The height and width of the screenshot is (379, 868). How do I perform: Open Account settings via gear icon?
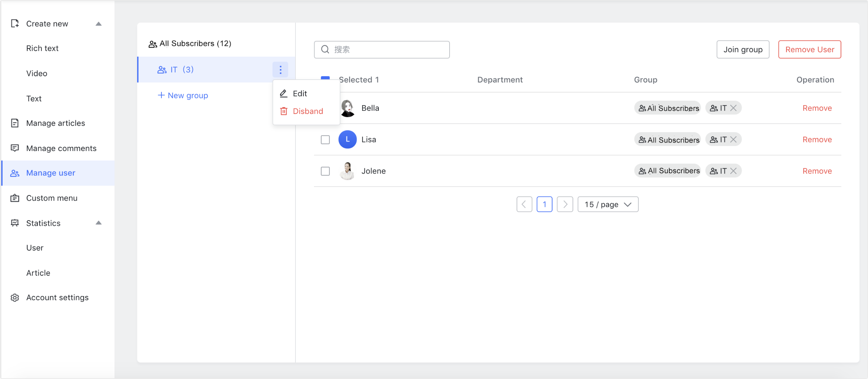coord(15,297)
